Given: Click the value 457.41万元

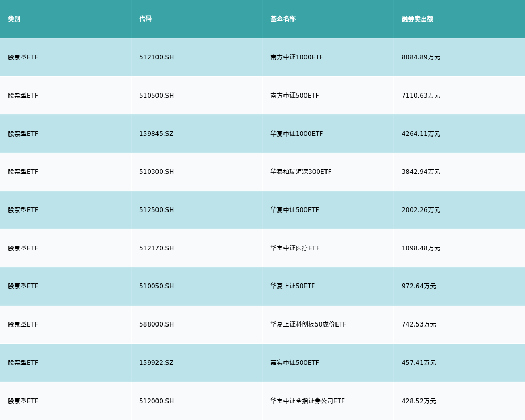Looking at the screenshot, I should click(419, 363).
